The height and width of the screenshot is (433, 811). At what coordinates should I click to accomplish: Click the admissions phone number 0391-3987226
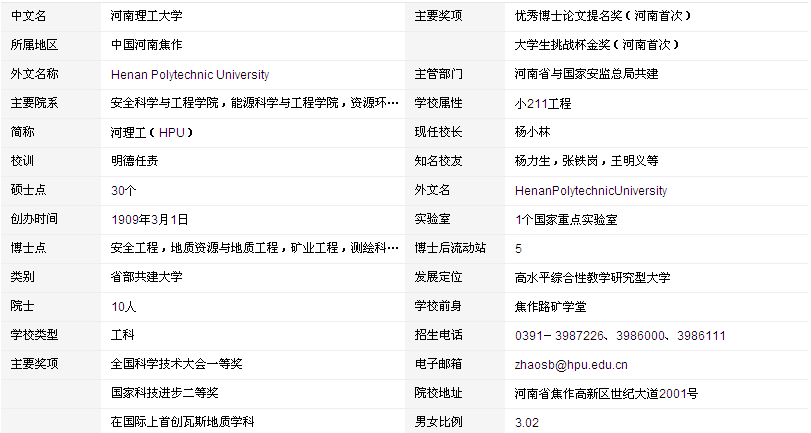pyautogui.click(x=559, y=335)
